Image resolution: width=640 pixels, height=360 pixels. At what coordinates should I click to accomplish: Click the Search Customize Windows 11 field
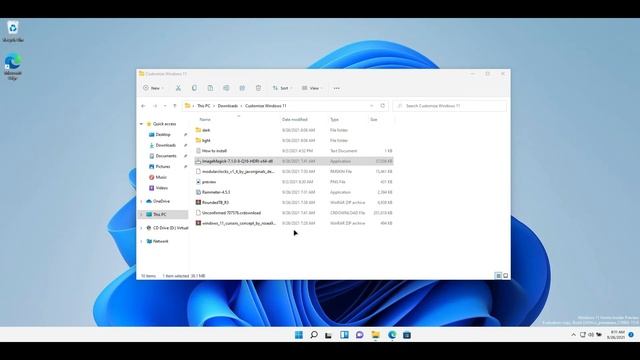coord(450,106)
